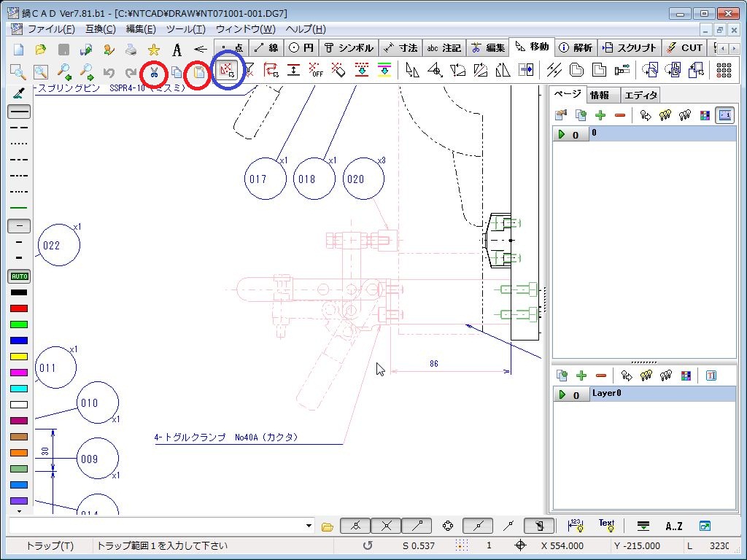Screen dimensions: 747x560
Task: Click the clipboard paste icon
Action: tap(198, 72)
